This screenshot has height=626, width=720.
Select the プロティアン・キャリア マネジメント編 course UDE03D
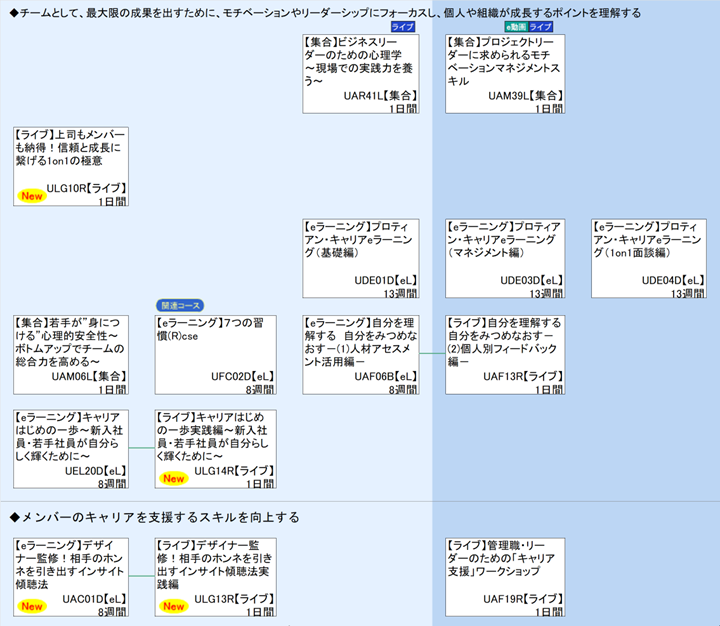click(504, 258)
